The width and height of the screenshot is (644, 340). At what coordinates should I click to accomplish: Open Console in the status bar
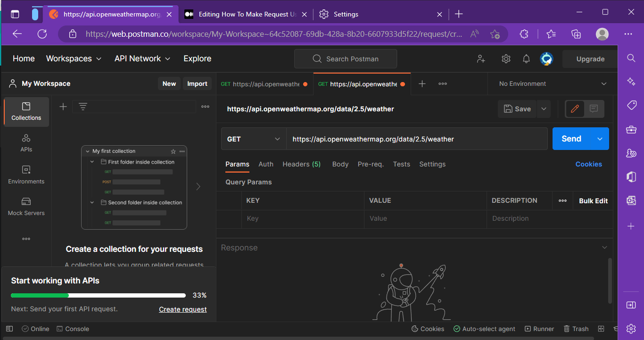pyautogui.click(x=73, y=329)
